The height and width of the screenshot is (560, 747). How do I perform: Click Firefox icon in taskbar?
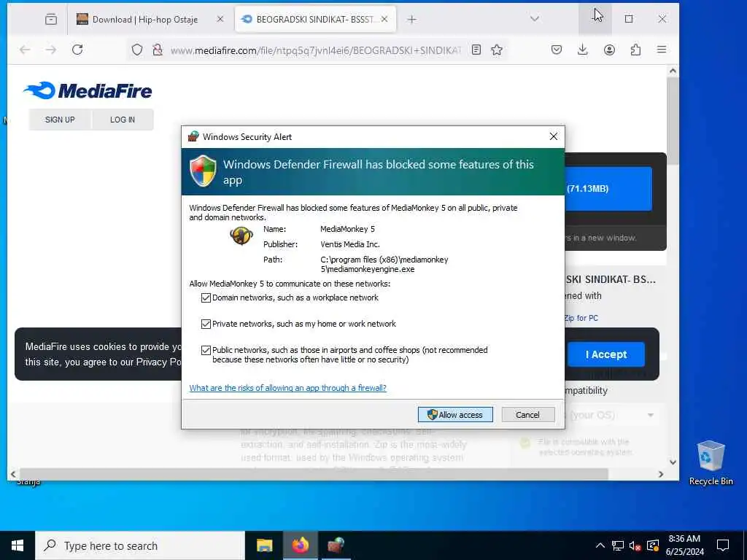[x=300, y=545]
